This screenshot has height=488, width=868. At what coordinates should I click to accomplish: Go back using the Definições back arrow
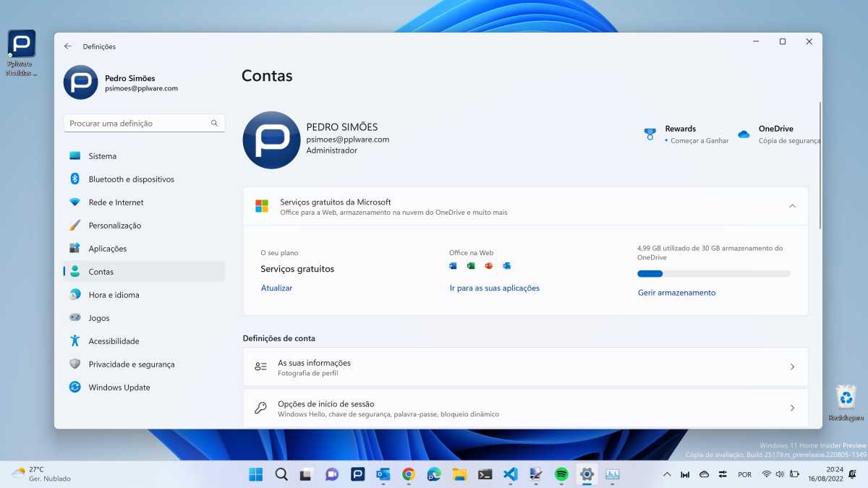[x=68, y=46]
